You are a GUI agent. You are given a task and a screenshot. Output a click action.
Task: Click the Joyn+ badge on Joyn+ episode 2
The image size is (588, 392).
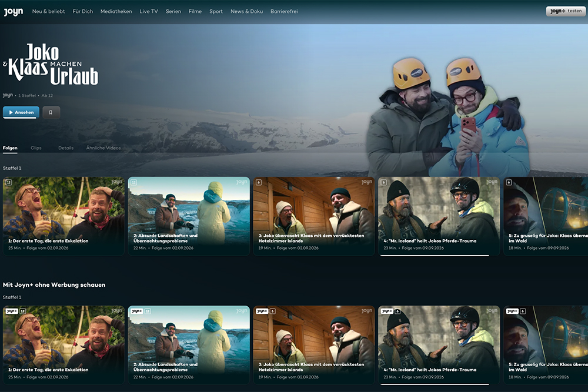coord(137,311)
